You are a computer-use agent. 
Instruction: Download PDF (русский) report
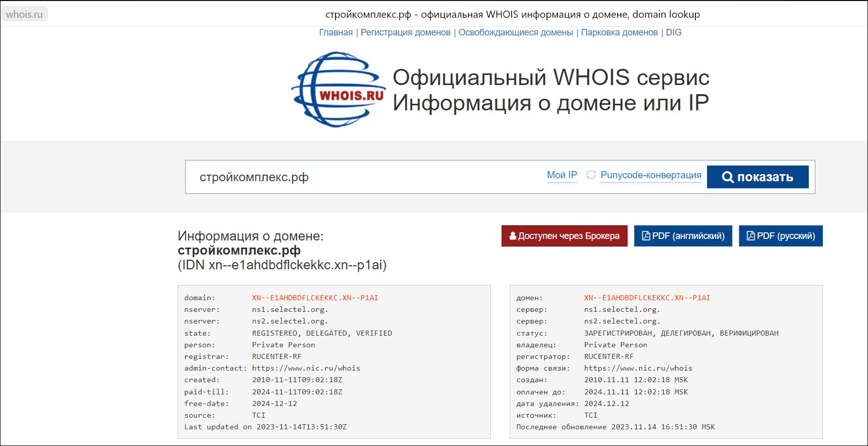click(781, 236)
